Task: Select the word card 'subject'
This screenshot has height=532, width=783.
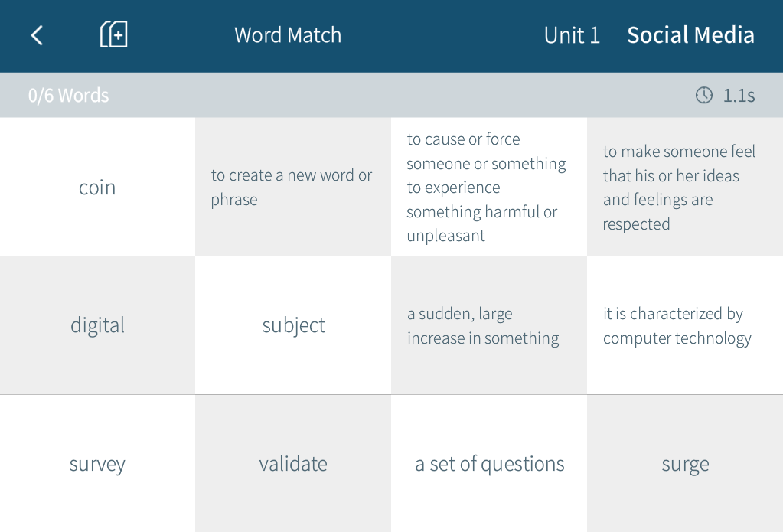Action: (x=293, y=325)
